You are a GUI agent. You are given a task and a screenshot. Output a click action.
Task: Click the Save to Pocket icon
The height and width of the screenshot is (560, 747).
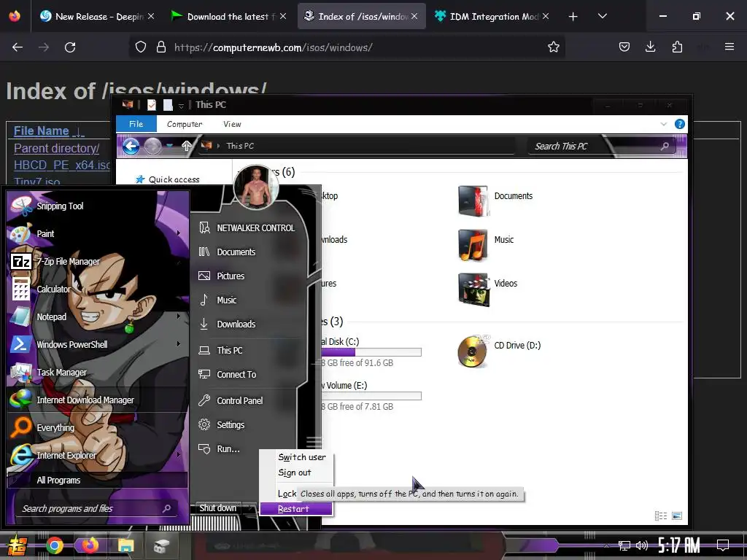pos(624,47)
